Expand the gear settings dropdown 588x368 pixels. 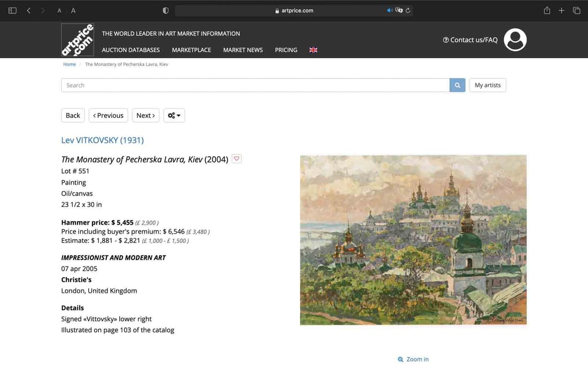[x=174, y=116]
